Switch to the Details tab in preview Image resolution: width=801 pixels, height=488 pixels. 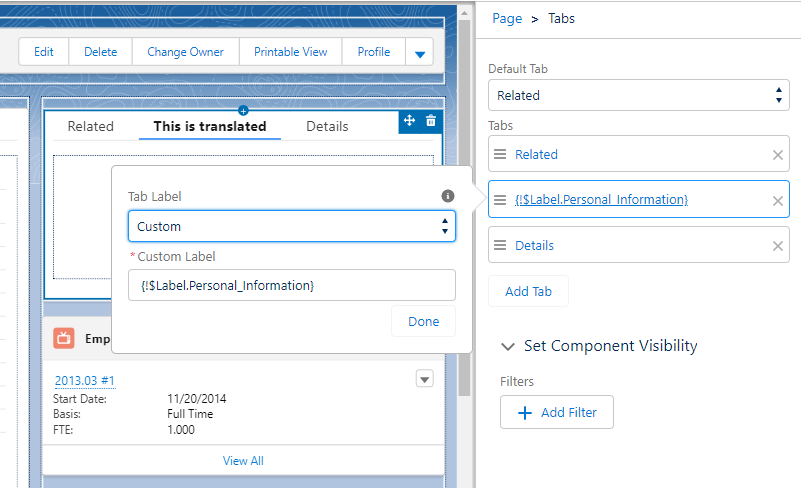coord(327,126)
